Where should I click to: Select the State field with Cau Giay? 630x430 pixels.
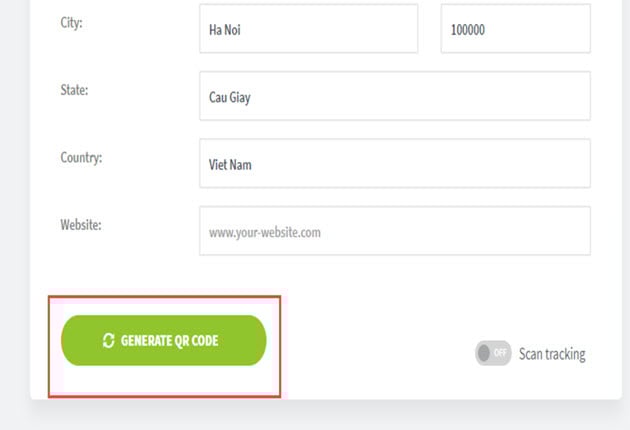(395, 96)
